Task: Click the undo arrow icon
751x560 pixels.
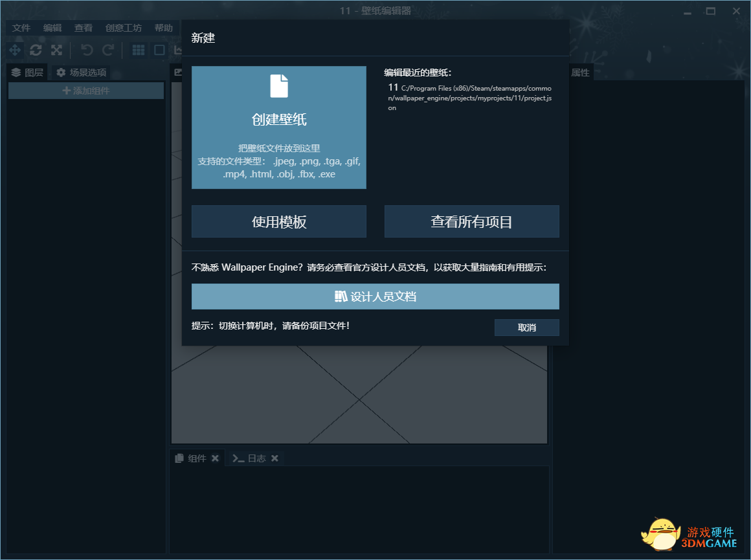Action: (x=87, y=50)
